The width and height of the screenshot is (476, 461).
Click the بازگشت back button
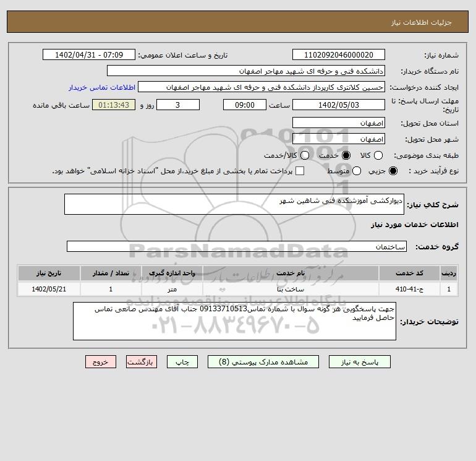(x=142, y=362)
